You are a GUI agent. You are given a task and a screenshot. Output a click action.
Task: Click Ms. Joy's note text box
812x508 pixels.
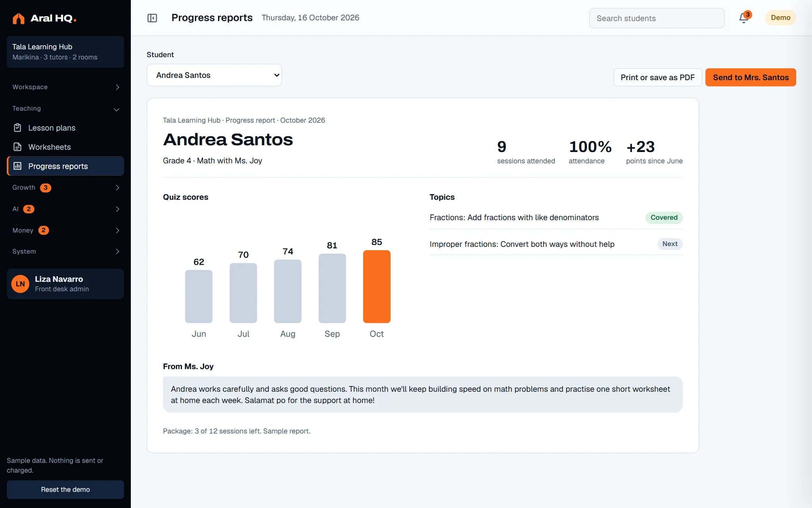pyautogui.click(x=423, y=394)
